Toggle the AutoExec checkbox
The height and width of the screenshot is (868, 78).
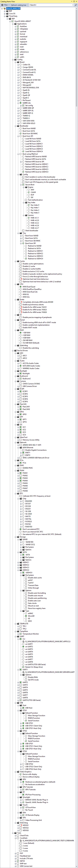click(18, 26)
